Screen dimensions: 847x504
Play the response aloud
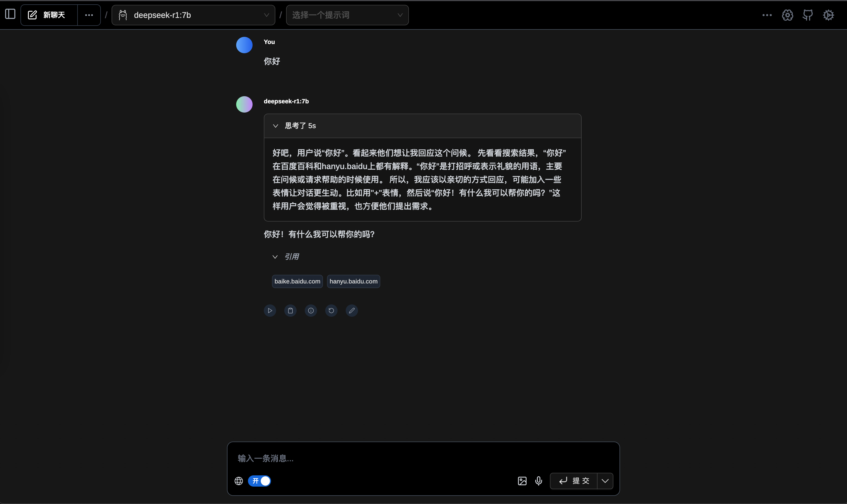[269, 310]
